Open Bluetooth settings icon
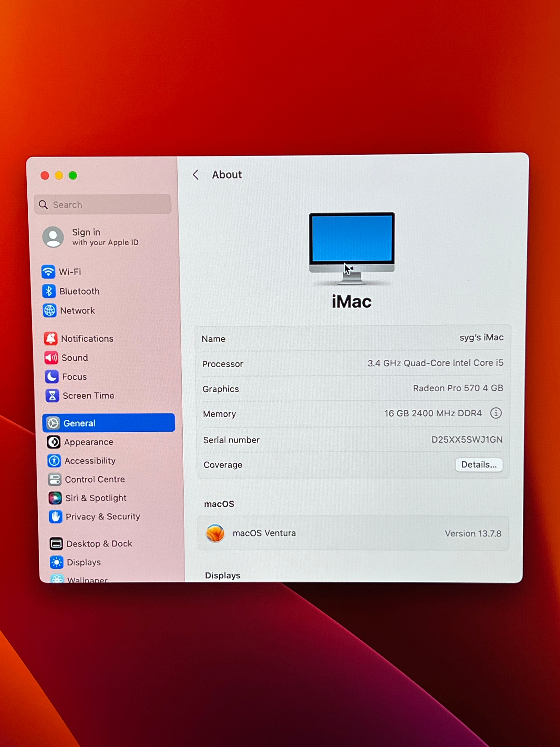Image resolution: width=560 pixels, height=747 pixels. pos(49,291)
